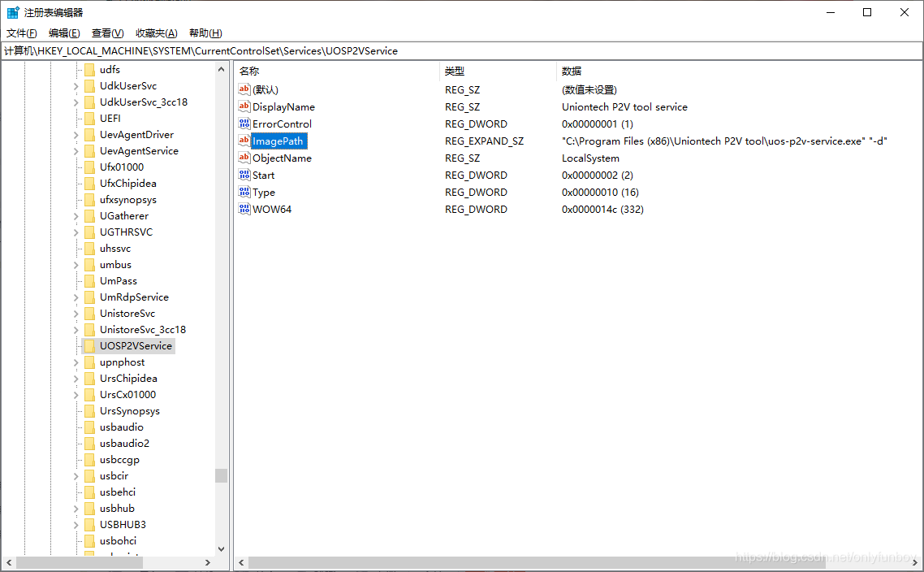Click the folder icon of UOSP2VService key

(x=89, y=346)
